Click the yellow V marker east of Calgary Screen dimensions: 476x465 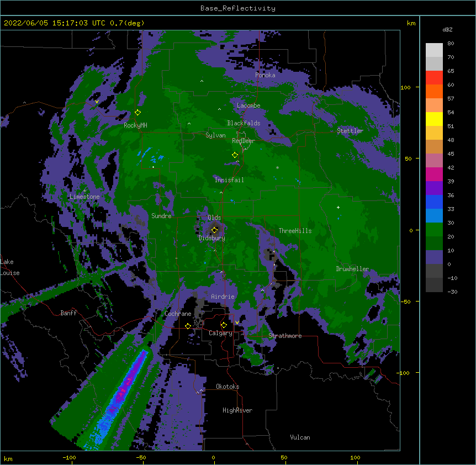(237, 323)
